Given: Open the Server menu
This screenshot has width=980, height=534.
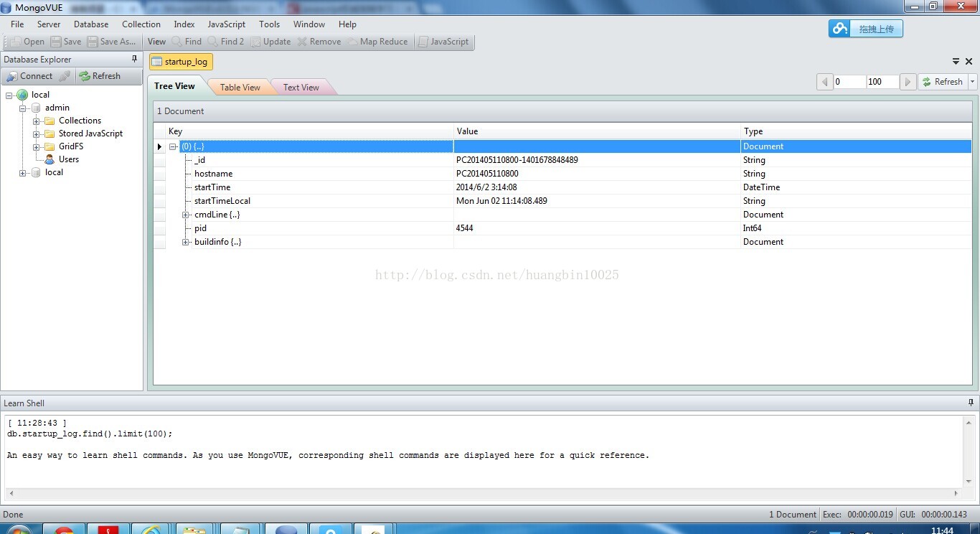Looking at the screenshot, I should coord(49,24).
